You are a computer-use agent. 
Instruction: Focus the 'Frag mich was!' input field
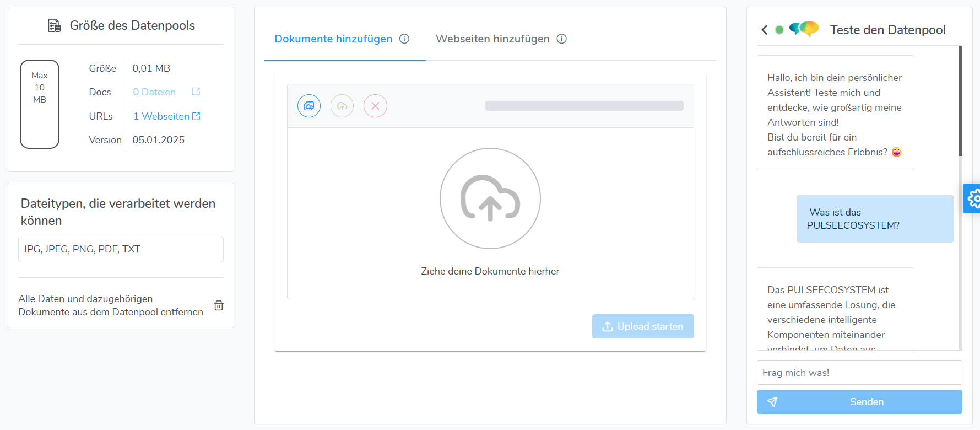859,373
